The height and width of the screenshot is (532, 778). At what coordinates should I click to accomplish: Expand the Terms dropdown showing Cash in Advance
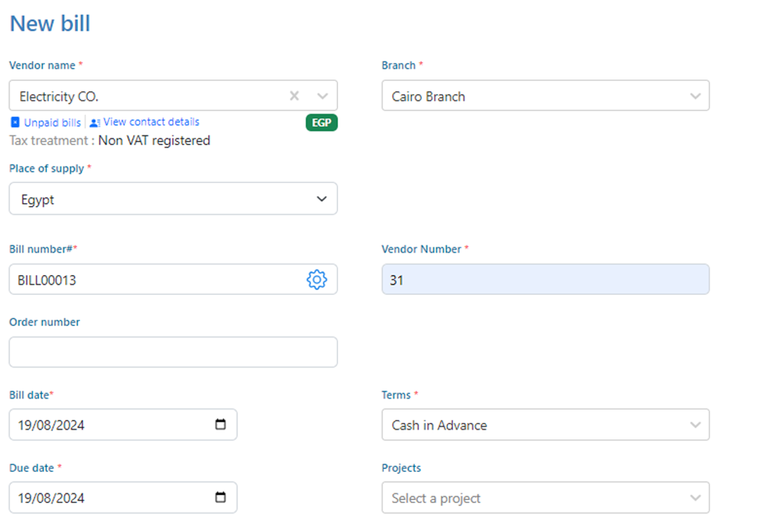(x=545, y=425)
